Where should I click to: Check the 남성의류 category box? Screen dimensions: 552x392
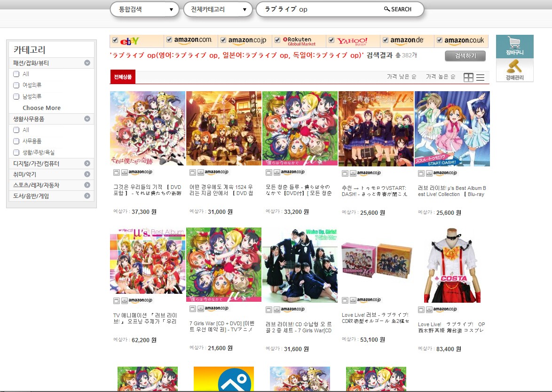16,96
